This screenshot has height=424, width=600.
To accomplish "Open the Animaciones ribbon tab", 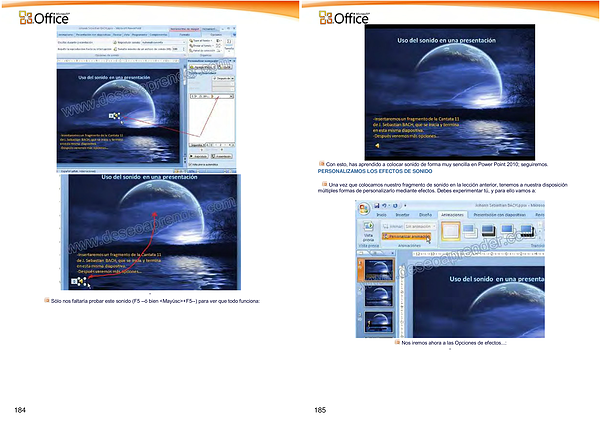I will pyautogui.click(x=452, y=214).
